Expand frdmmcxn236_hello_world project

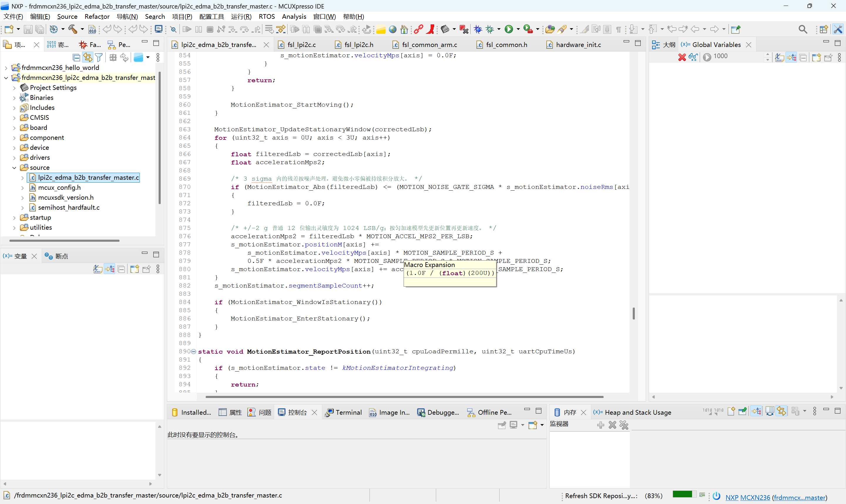click(x=6, y=68)
